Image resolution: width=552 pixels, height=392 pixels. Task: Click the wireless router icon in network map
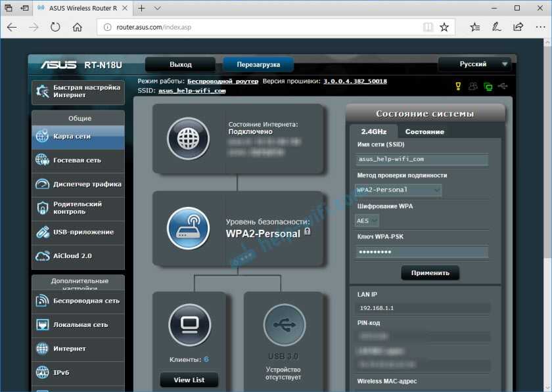188,227
